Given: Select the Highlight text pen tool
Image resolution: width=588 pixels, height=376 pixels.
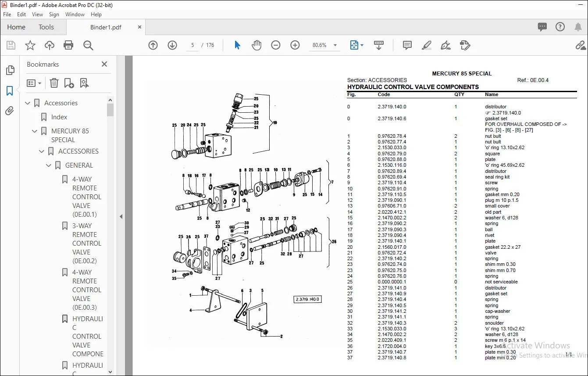Looking at the screenshot, I should click(x=427, y=45).
